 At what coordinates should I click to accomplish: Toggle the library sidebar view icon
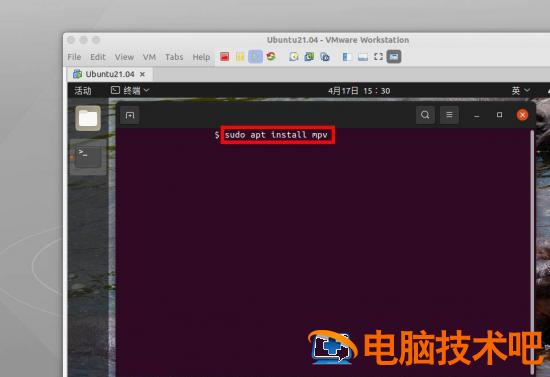click(x=347, y=56)
